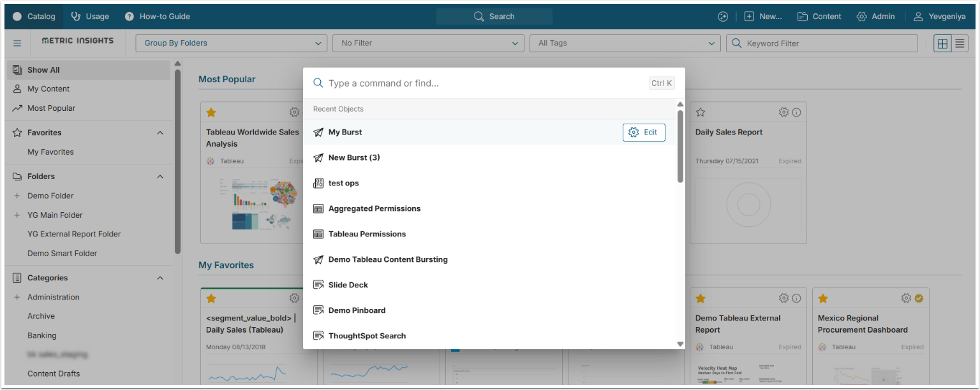Open the Admin gear menu

(x=875, y=17)
